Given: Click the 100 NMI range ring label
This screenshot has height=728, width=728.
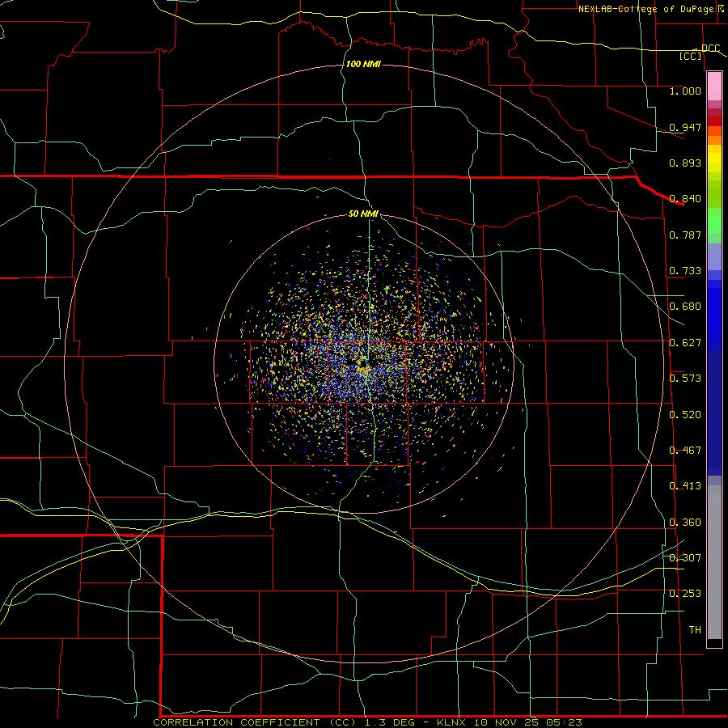Looking at the screenshot, I should click(363, 64).
